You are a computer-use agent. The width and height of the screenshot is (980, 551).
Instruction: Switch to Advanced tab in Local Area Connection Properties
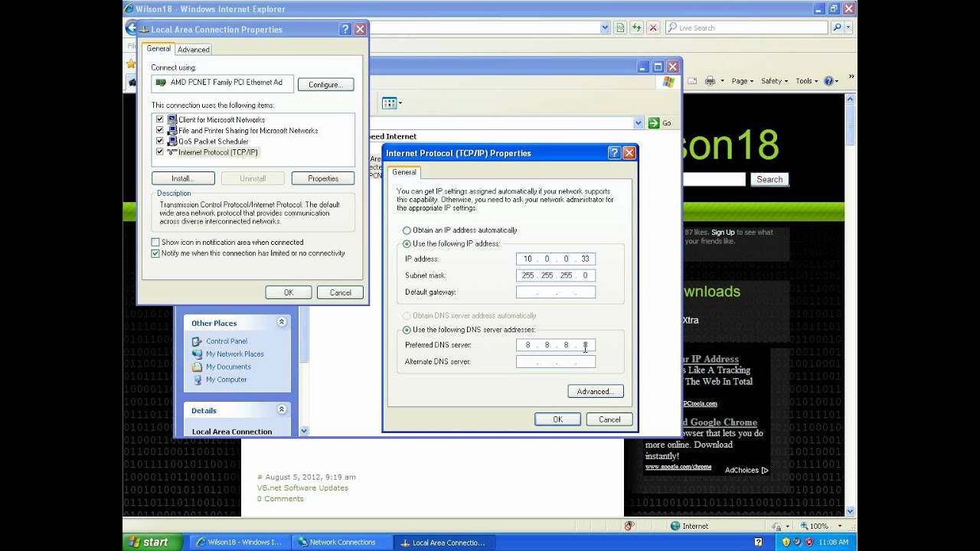193,50
